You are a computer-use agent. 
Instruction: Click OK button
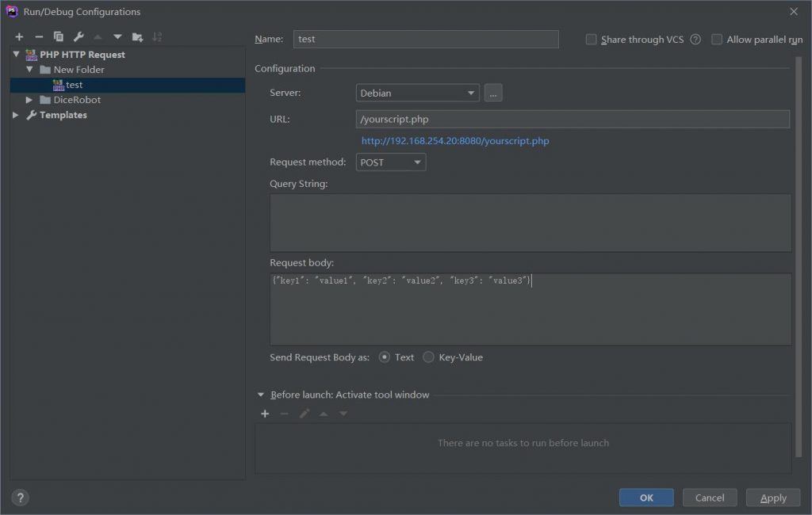pos(646,498)
